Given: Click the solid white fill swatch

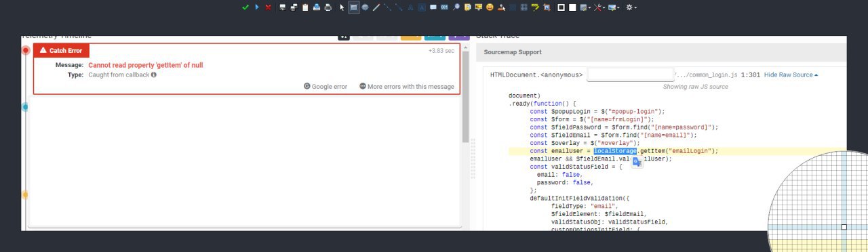Looking at the screenshot, I should (x=572, y=7).
